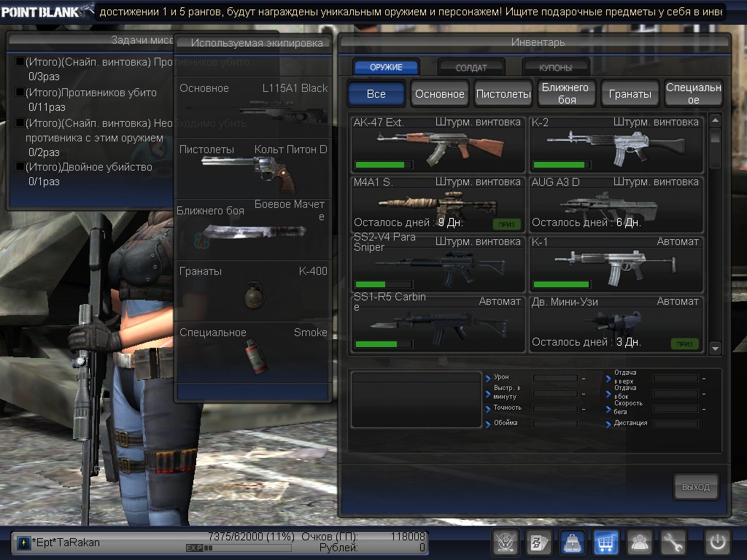
Task: Click the K-400 grenade slot
Action: (253, 290)
